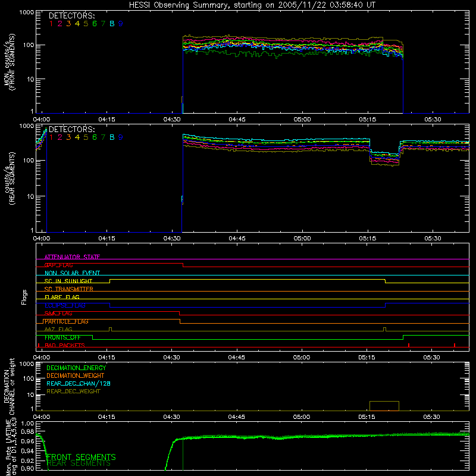Click the 'REAR_DEC_WEIGHT' legend entry
The width and height of the screenshot is (476, 476).
73,392
